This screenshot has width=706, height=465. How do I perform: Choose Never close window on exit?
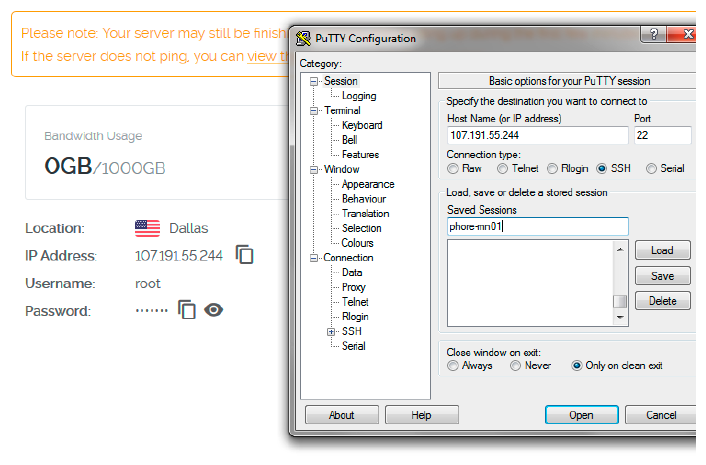click(x=516, y=366)
